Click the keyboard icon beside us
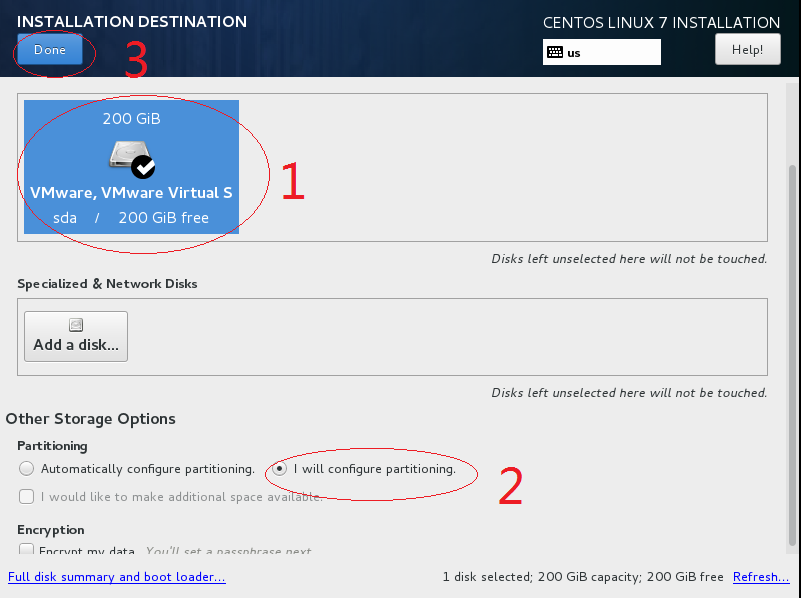801x598 pixels. click(555, 52)
